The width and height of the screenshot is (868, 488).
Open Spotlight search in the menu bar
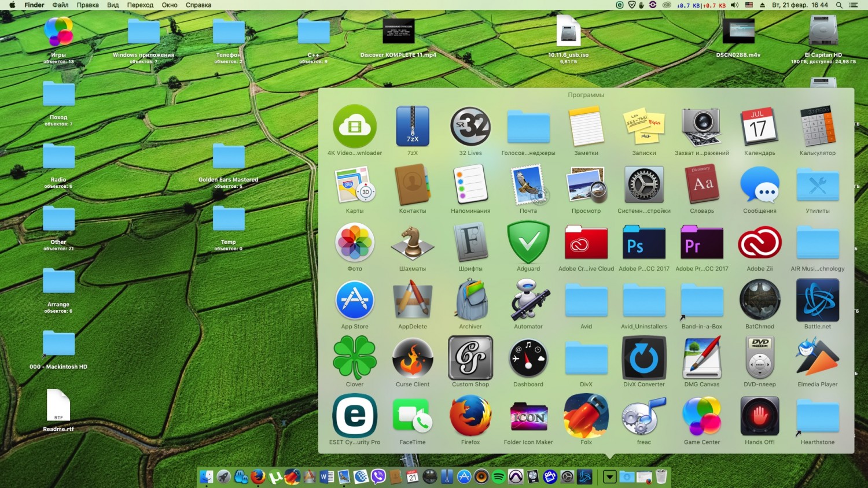838,5
